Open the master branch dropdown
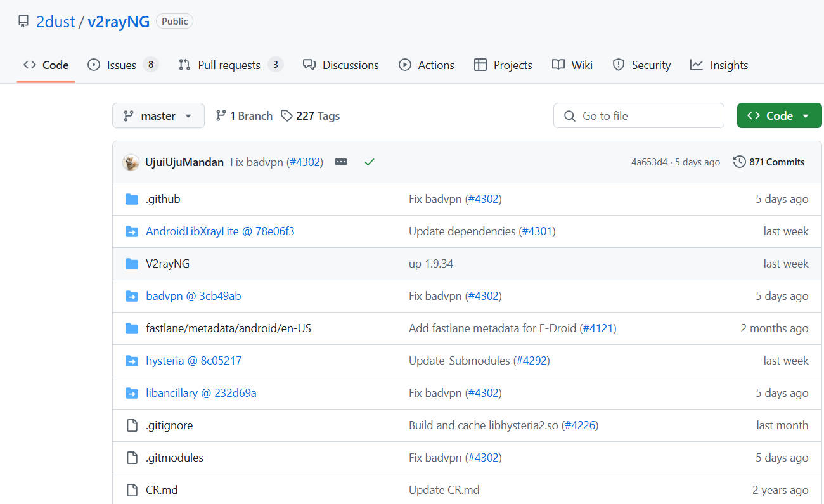Image resolution: width=824 pixels, height=504 pixels. click(x=158, y=116)
